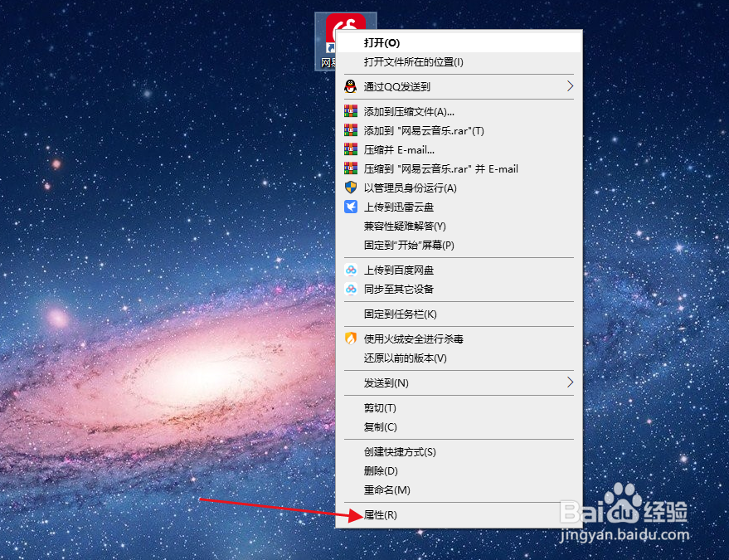Click Baidu Netdisk icon beside 上传到百度网盘
This screenshot has width=729, height=560.
[x=351, y=270]
